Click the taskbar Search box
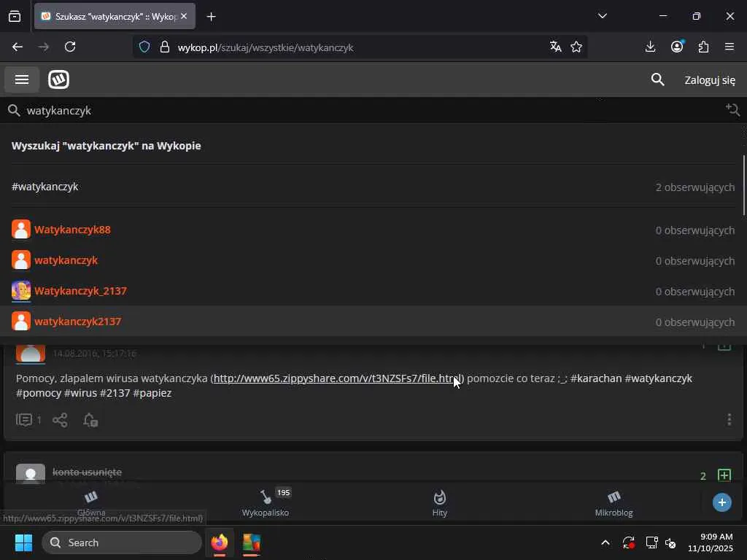 click(122, 542)
